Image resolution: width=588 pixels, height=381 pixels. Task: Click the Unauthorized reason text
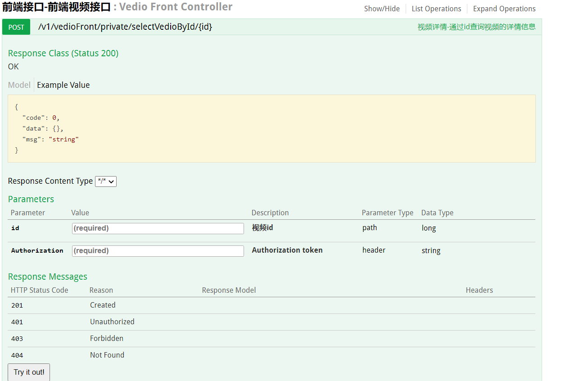(112, 322)
